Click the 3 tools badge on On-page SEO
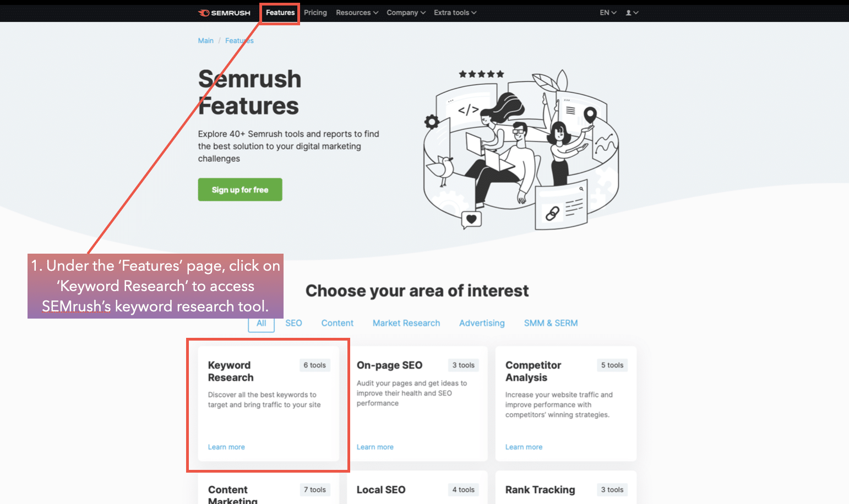Viewport: 849px width, 504px height. click(x=464, y=365)
